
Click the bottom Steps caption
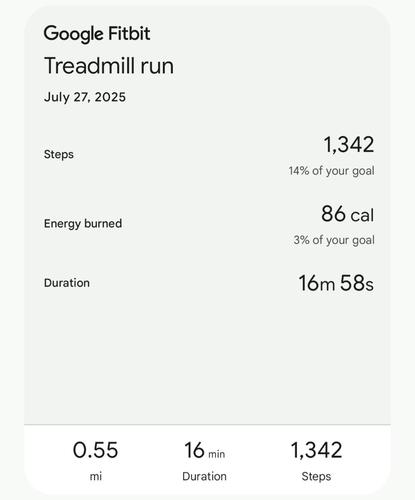tap(316, 477)
